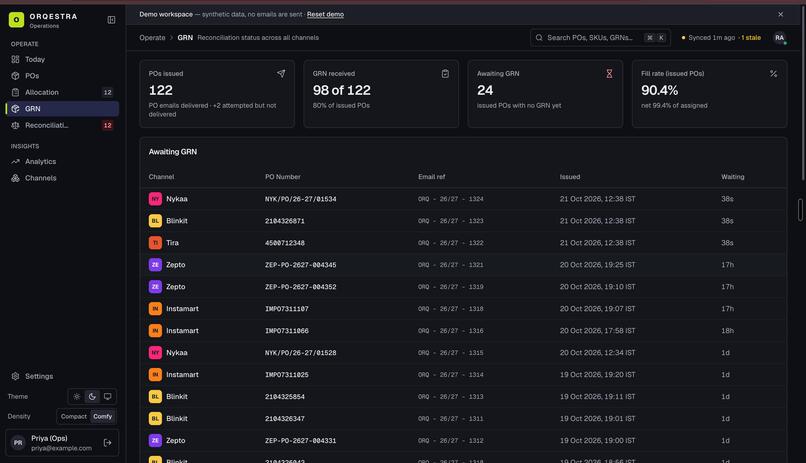Open Channels under Insights
This screenshot has height=463, width=806.
[x=62, y=178]
